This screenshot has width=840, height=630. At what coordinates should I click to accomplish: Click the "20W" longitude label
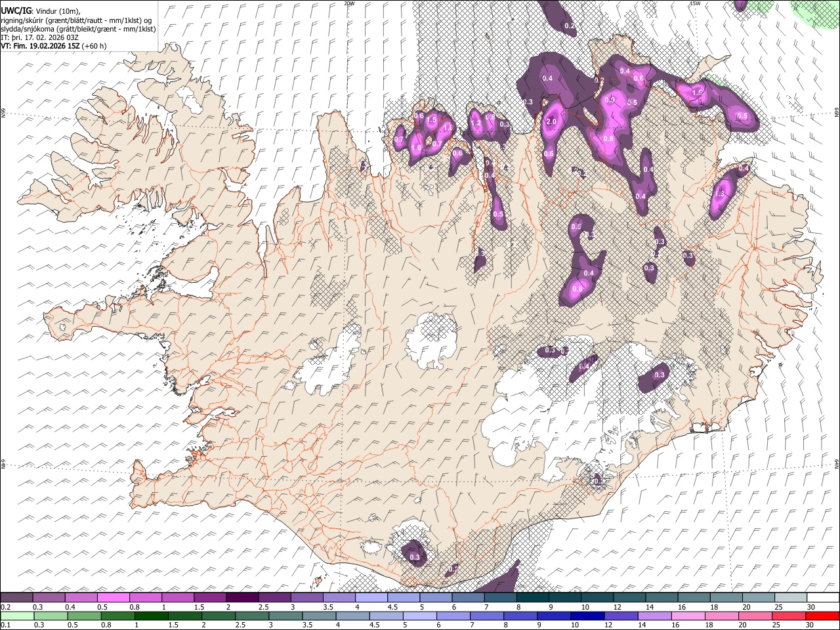[x=349, y=3]
